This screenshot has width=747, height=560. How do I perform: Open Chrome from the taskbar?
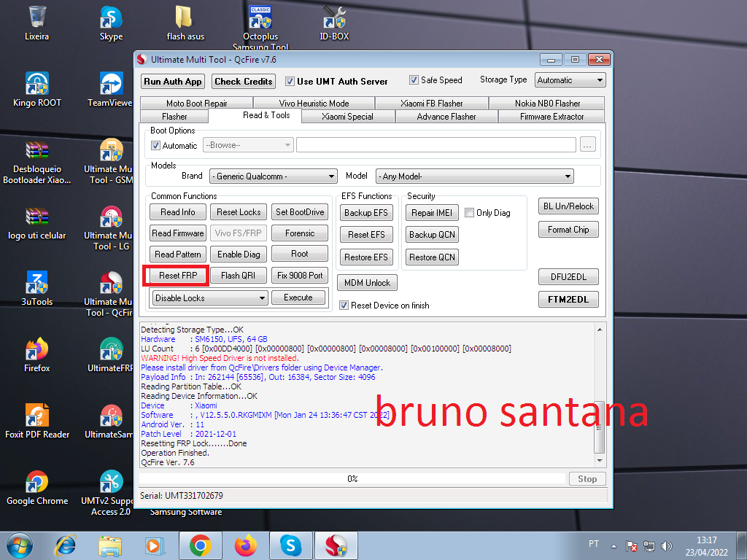(x=200, y=545)
